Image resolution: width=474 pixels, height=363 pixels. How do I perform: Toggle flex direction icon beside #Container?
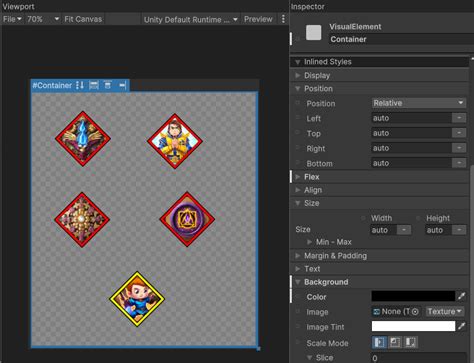tap(80, 85)
